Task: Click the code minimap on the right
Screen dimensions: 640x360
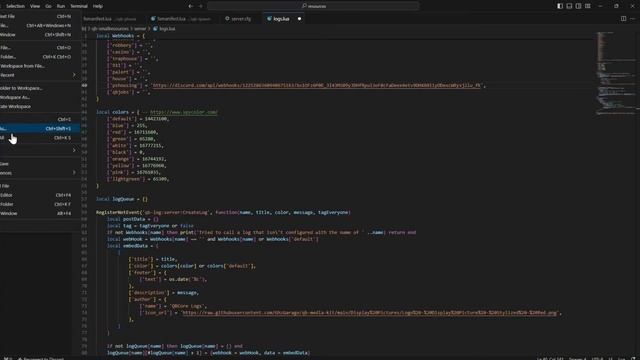Action: coord(616,73)
